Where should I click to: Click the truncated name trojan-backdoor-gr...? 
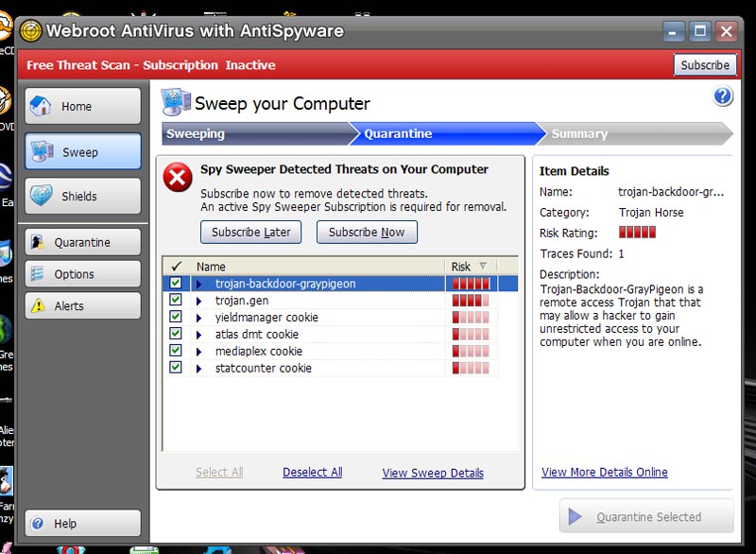(x=671, y=192)
